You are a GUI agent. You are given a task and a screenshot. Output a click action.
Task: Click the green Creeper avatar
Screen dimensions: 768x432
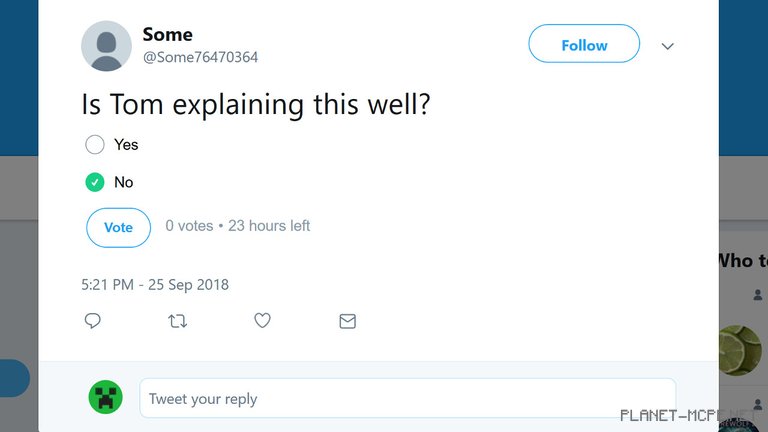[x=105, y=397]
